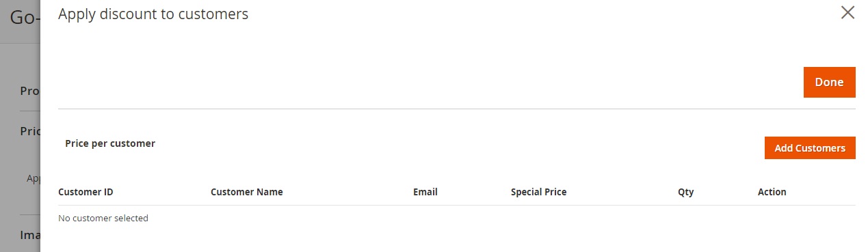Click the 'No customer selected' empty row
Image resolution: width=868 pixels, height=252 pixels.
[457, 219]
